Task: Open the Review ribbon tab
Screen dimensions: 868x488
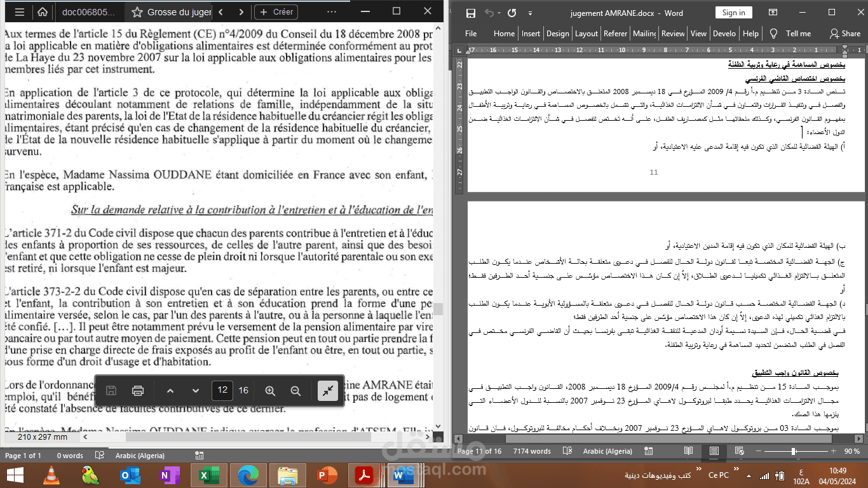Action: point(673,34)
